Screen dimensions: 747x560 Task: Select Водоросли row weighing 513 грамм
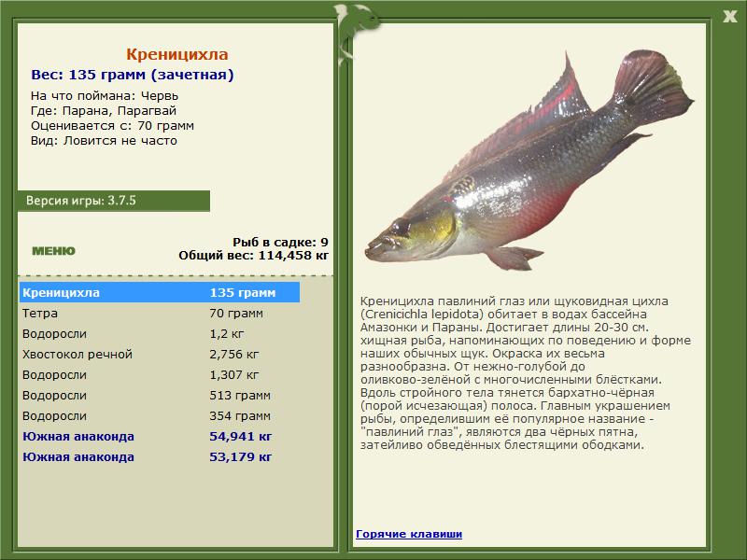160,395
